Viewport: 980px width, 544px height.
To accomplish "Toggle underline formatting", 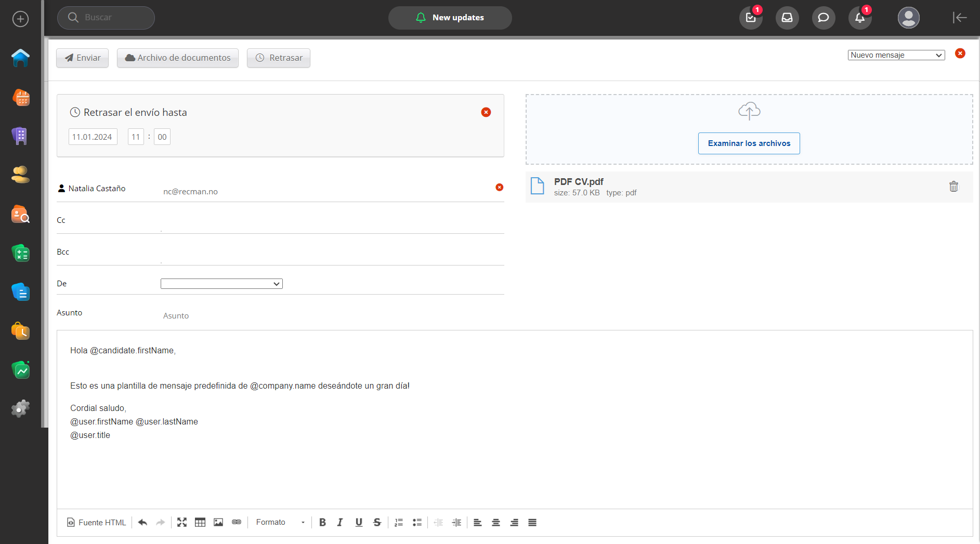I will 359,522.
